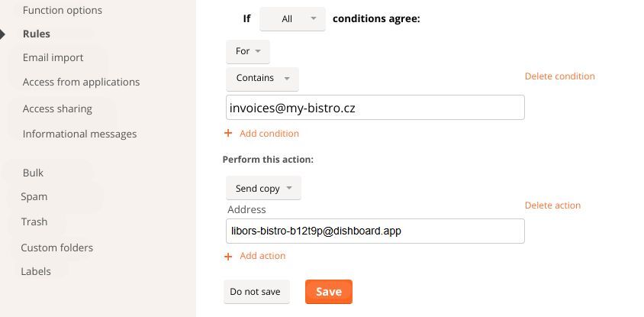The width and height of the screenshot is (644, 317).
Task: Open the All conditions dropdown
Action: (x=292, y=19)
